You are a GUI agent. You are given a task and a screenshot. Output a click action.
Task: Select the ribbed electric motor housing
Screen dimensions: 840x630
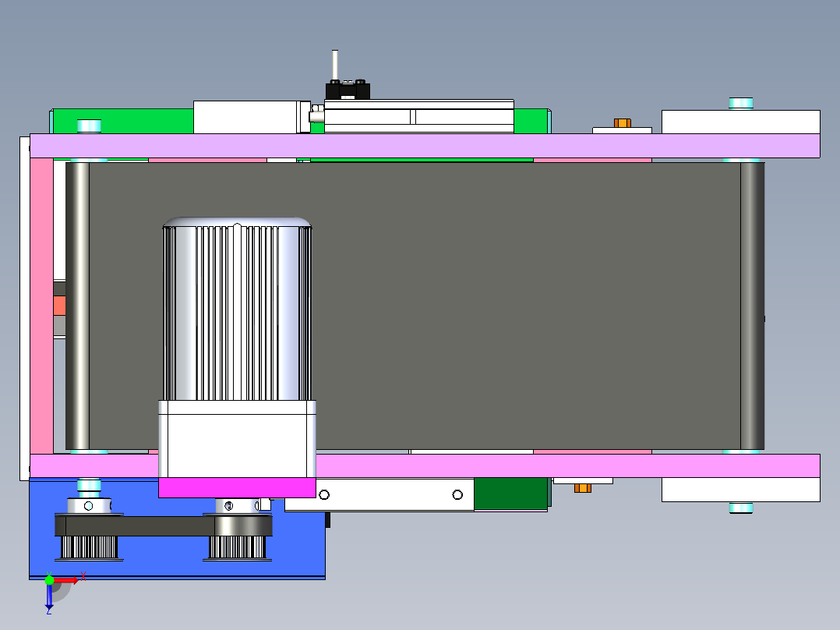[237, 309]
